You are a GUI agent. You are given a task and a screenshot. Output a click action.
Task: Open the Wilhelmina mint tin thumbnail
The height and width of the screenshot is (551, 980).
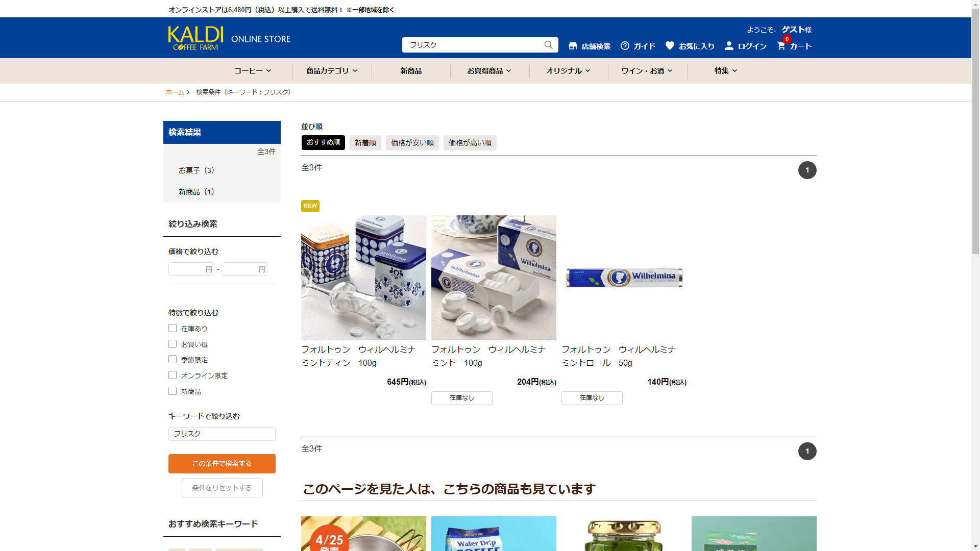363,278
